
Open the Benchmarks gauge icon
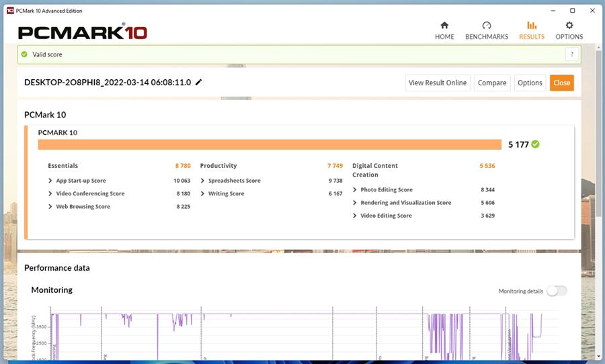(487, 26)
